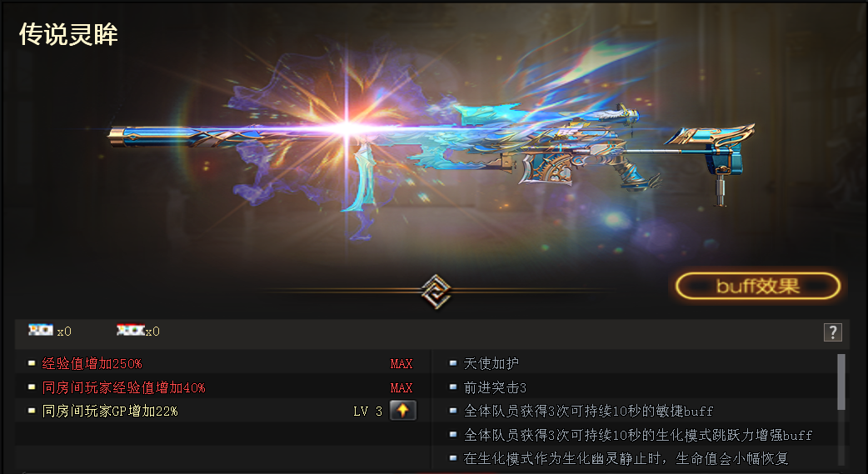
Task: Select the 同房间玩家经验值增加40% attribute
Action: (123, 387)
